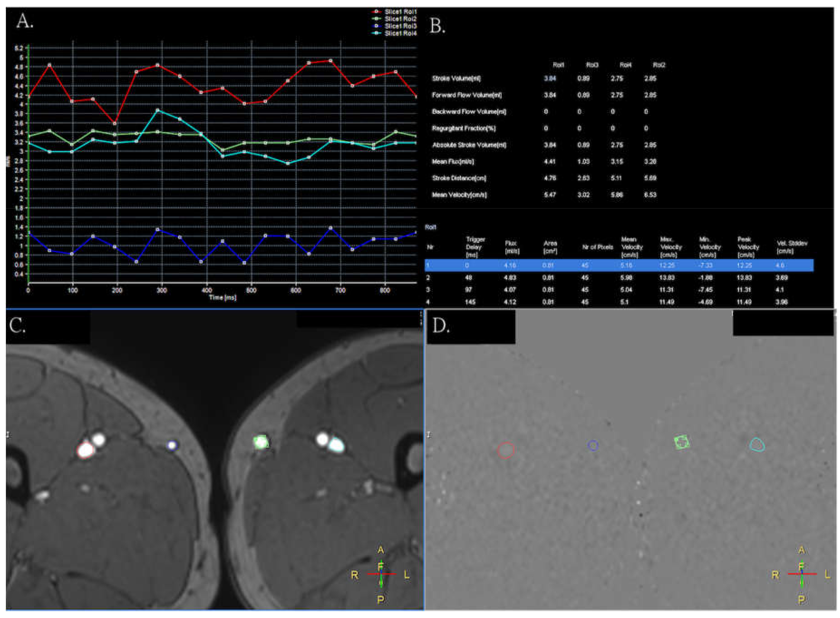Select row 2 with trigger delay 48
The height and width of the screenshot is (618, 840).
[x=468, y=278]
